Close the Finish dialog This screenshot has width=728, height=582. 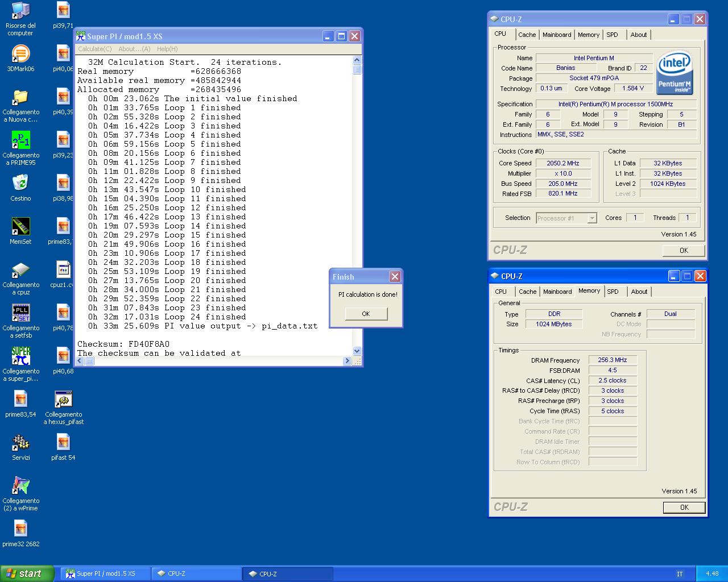coord(395,277)
